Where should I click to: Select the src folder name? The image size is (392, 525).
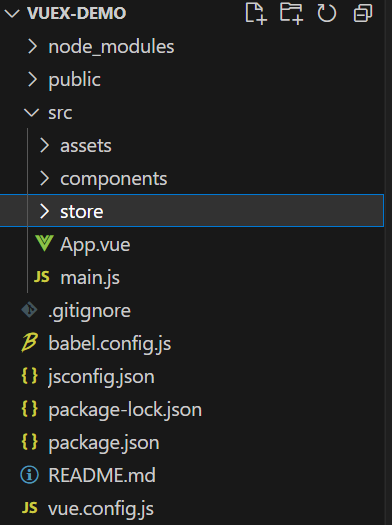pos(60,113)
